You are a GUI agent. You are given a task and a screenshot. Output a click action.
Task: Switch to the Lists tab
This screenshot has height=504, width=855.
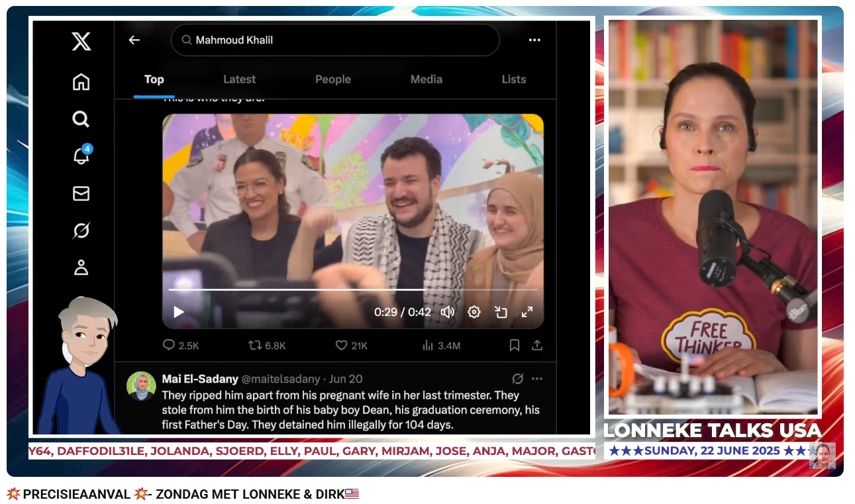(514, 79)
